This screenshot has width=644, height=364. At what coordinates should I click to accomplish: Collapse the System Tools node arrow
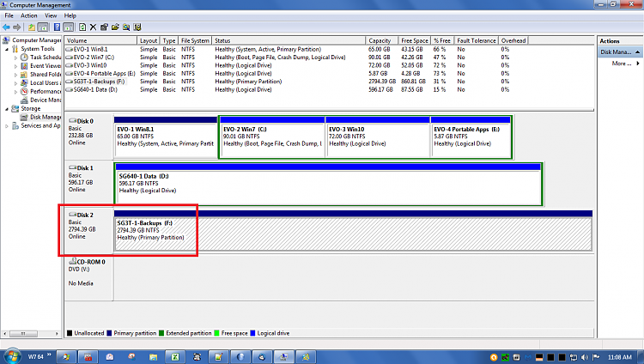point(7,49)
